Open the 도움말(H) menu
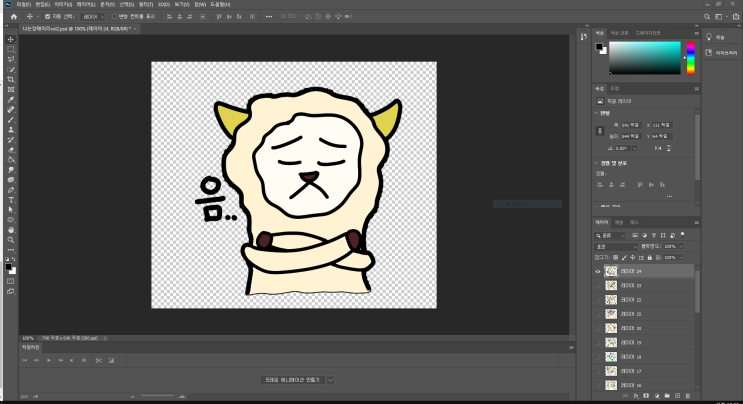Image resolution: width=743 pixels, height=404 pixels. [220, 4]
